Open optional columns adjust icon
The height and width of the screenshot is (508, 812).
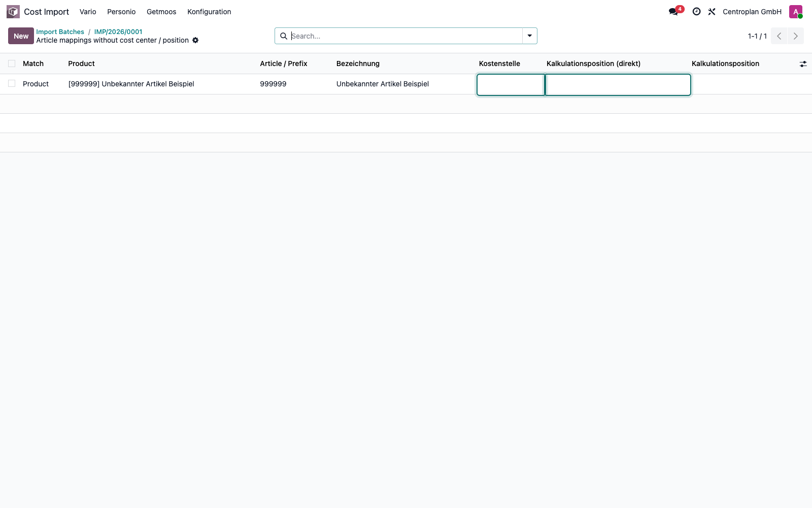click(803, 64)
